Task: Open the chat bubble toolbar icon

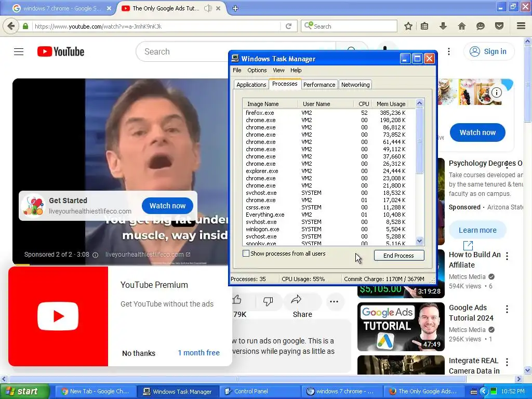Action: [481, 26]
